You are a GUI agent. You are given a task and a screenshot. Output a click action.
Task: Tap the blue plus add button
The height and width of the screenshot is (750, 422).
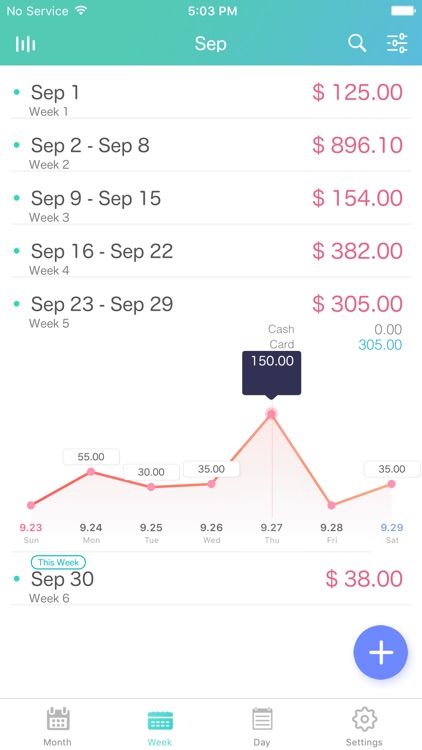click(380, 652)
